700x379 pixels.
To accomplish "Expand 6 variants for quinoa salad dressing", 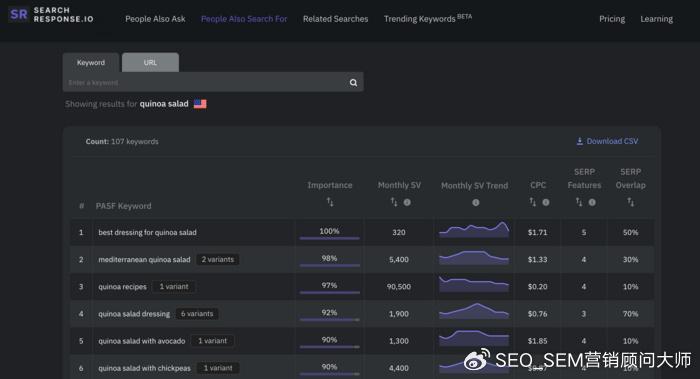I will (x=197, y=314).
